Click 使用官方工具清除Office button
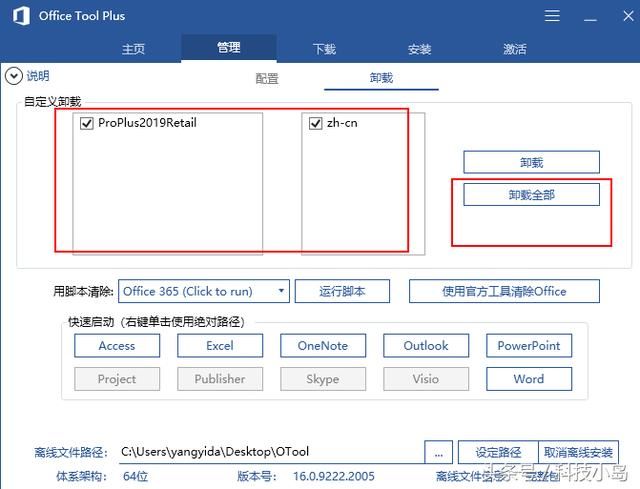The height and width of the screenshot is (489, 640). click(x=504, y=291)
